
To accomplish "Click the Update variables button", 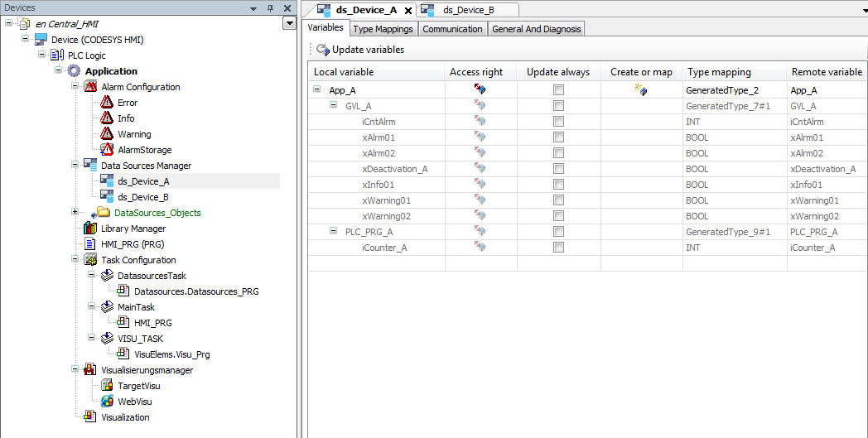I will (x=360, y=50).
